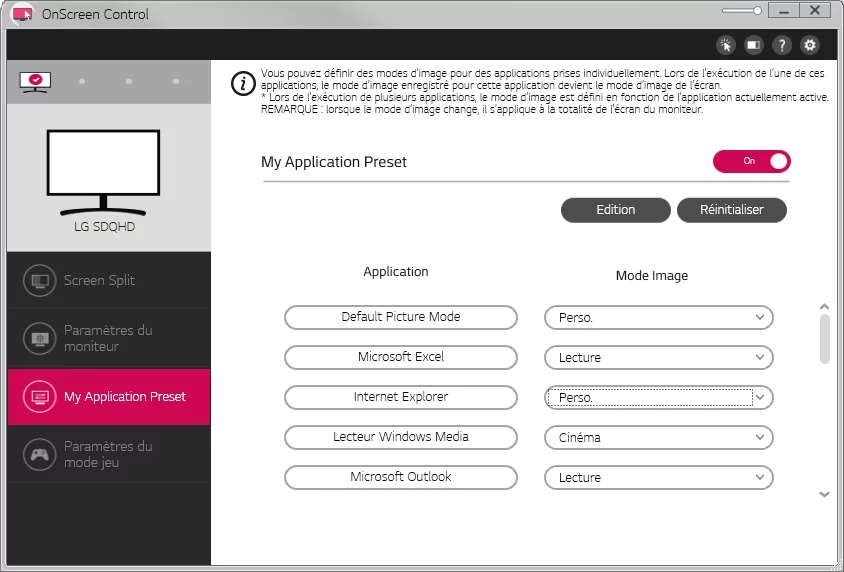Viewport: 844px width, 572px height.
Task: Close the OnScreen Control window
Action: pos(815,11)
